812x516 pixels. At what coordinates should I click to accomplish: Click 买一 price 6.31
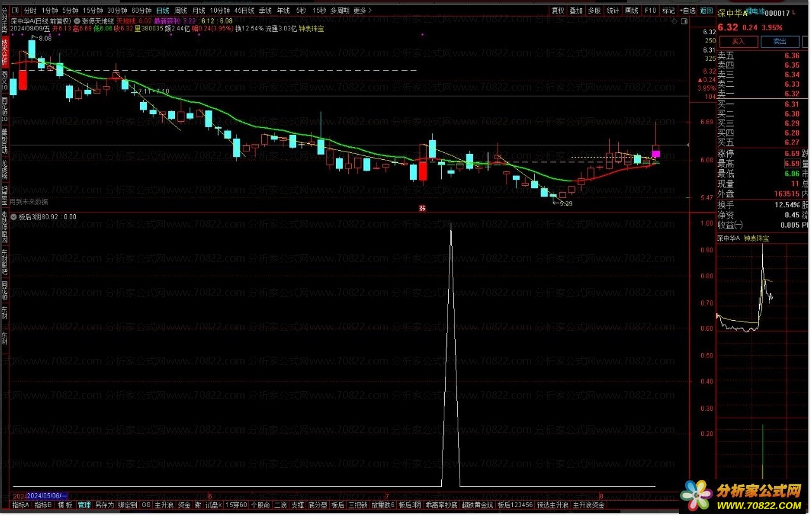(792, 105)
